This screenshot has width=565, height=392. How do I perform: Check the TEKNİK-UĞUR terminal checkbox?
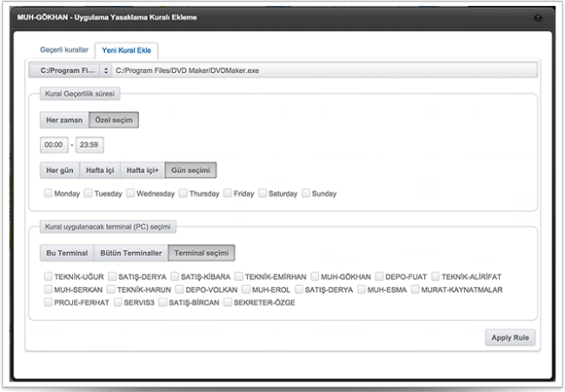pos(49,276)
